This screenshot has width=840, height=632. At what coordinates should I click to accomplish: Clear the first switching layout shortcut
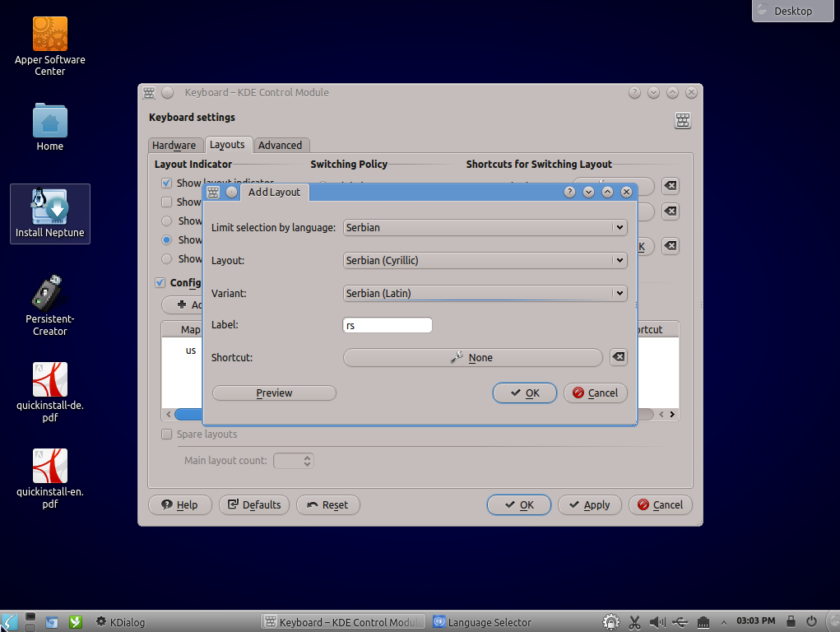pos(671,186)
